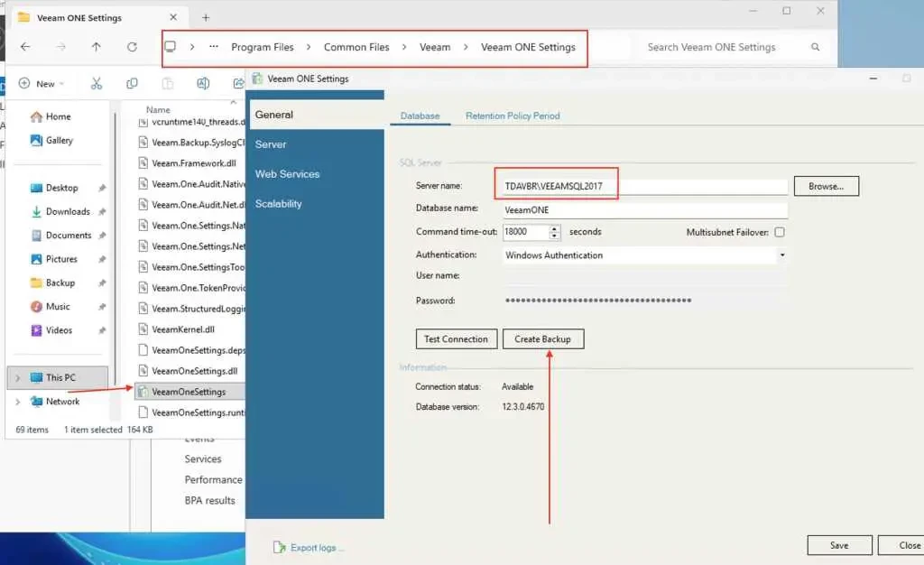Screen dimensions: 924x565
Task: Unpin Desktop pin icon
Action: pyautogui.click(x=102, y=188)
